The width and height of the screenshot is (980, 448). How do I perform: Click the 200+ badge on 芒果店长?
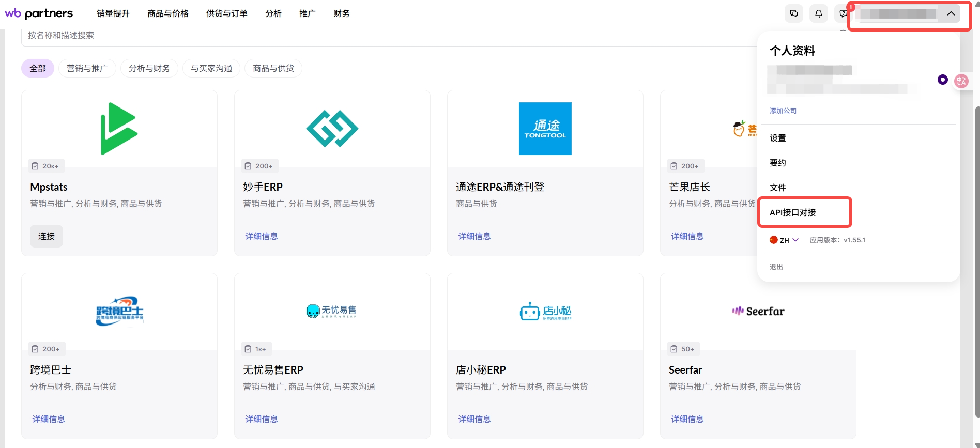click(685, 166)
